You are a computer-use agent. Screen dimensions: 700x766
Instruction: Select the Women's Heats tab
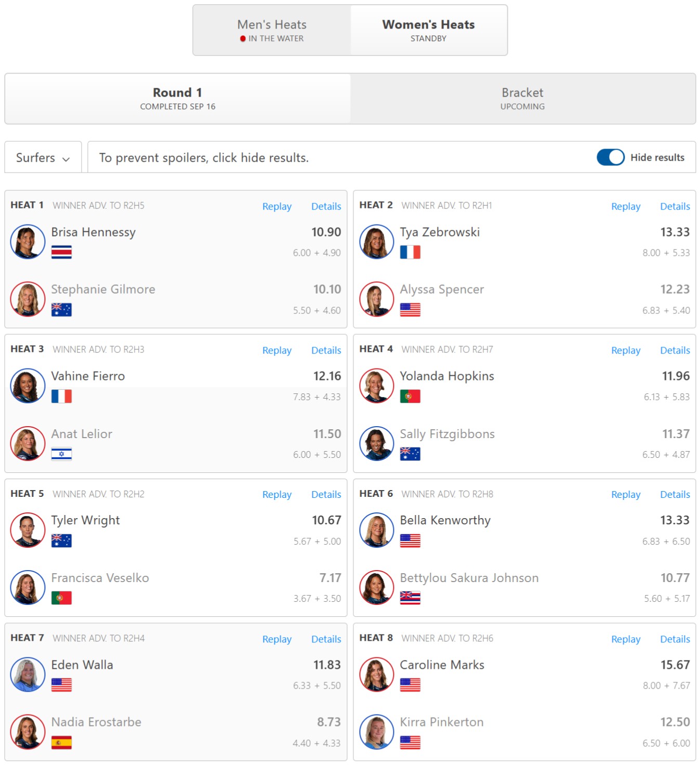click(429, 30)
